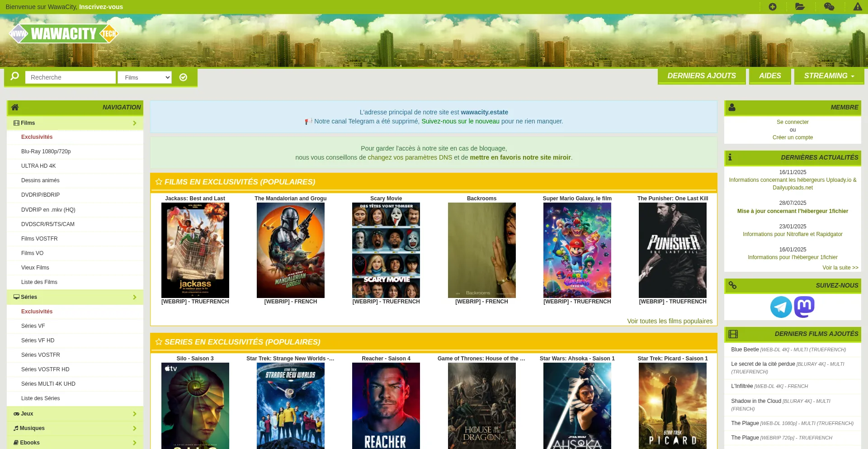Viewport: 868px width, 449px height.
Task: Open The Punisher: One Last Kill poster
Action: pos(673,250)
